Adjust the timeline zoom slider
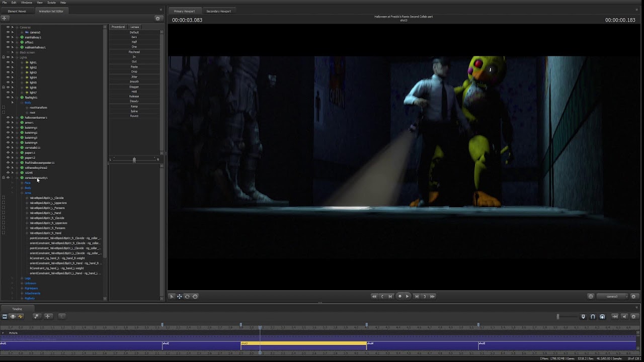The height and width of the screenshot is (362, 644). pyautogui.click(x=557, y=316)
